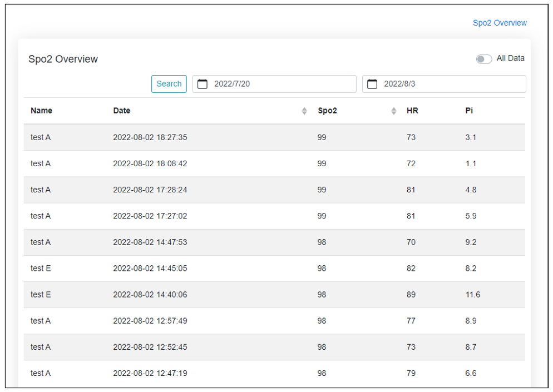Image resolution: width=553 pixels, height=392 pixels.
Task: Select the row dated 2022-08-02 18:27:35
Action: (150, 137)
